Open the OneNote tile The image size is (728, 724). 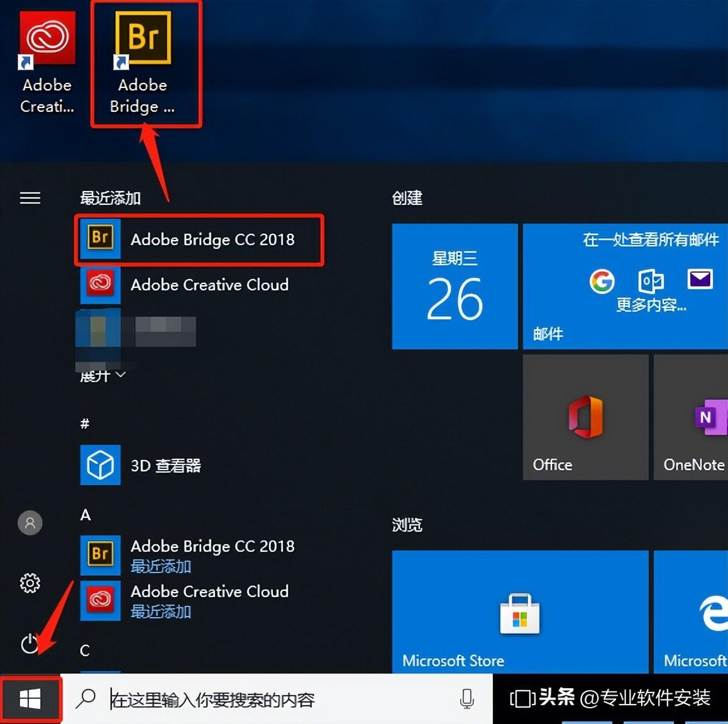(x=691, y=417)
